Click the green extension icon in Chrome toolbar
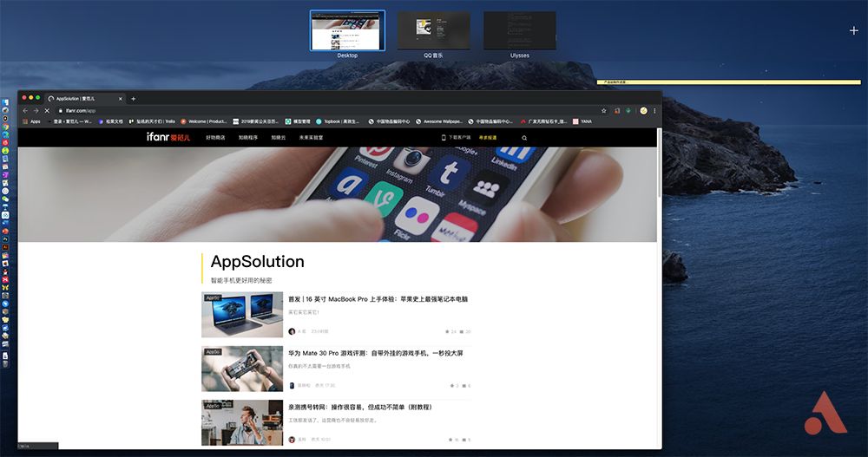This screenshot has width=868, height=457. tap(628, 111)
